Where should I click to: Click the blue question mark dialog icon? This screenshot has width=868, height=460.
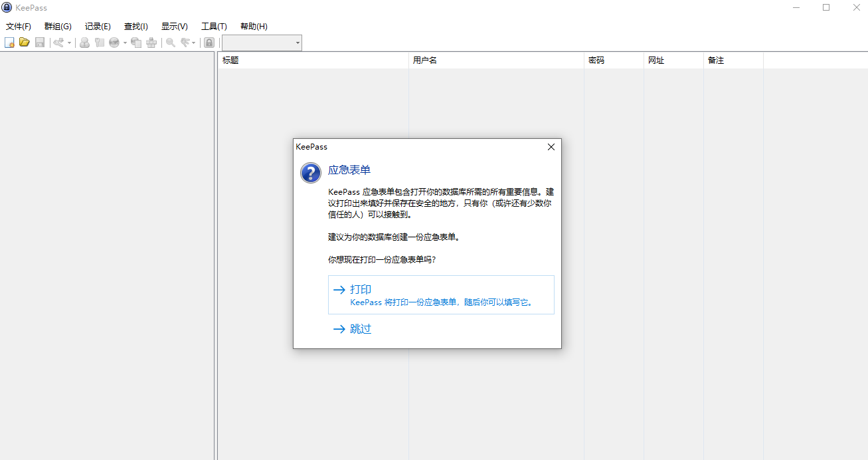point(311,173)
